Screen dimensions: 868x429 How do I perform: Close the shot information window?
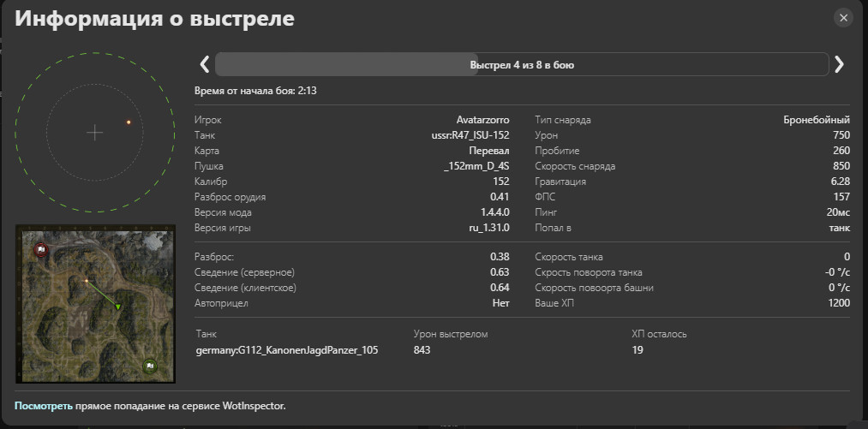843,18
